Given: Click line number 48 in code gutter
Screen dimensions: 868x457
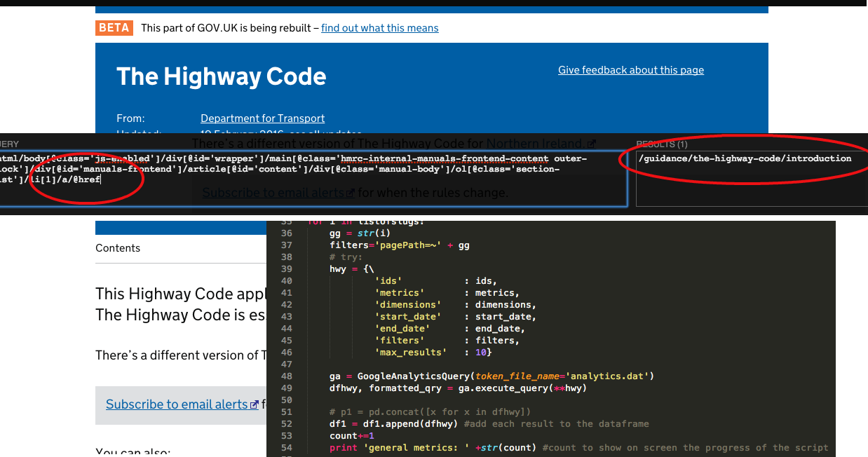Looking at the screenshot, I should [285, 376].
